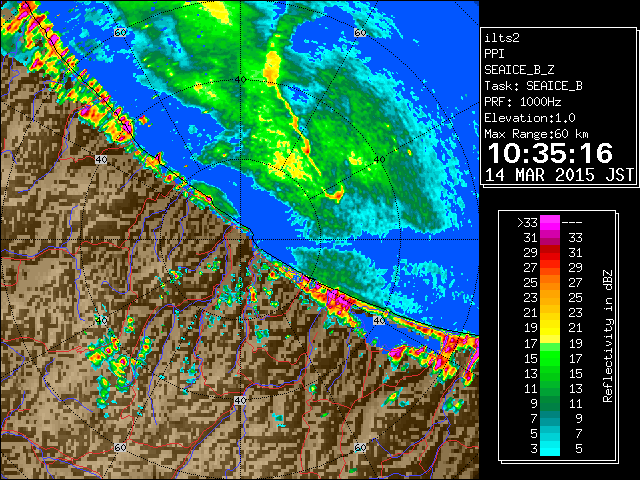Viewport: 640px width, 480px height.
Task: Click the "Task: SEAICE_B" line
Action: (x=533, y=86)
